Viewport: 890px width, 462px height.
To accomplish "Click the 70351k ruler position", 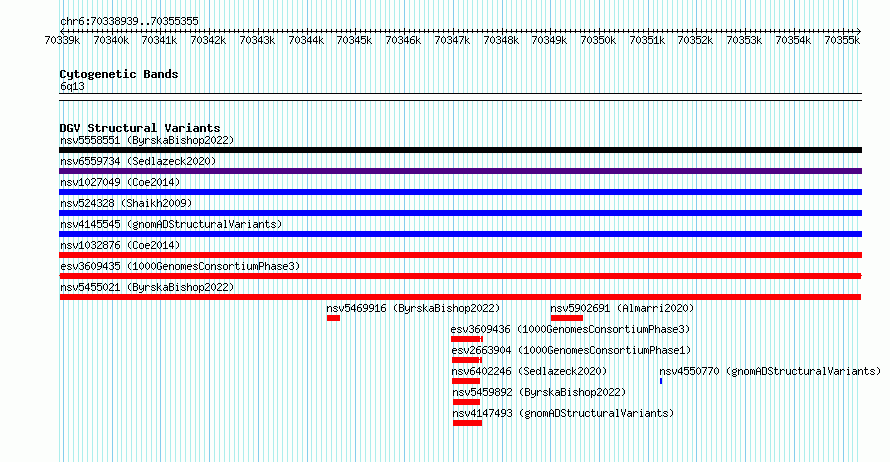I will 647,40.
